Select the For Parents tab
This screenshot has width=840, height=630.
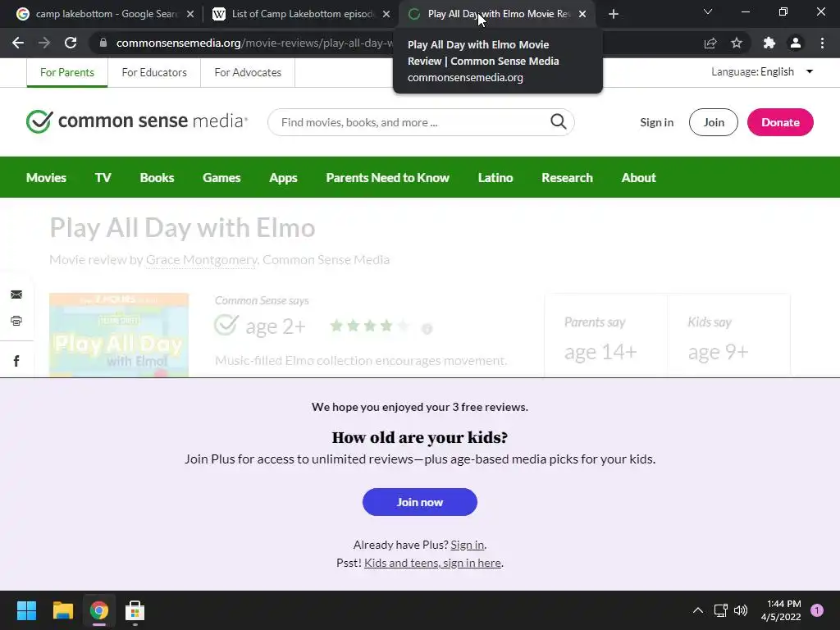click(x=67, y=72)
